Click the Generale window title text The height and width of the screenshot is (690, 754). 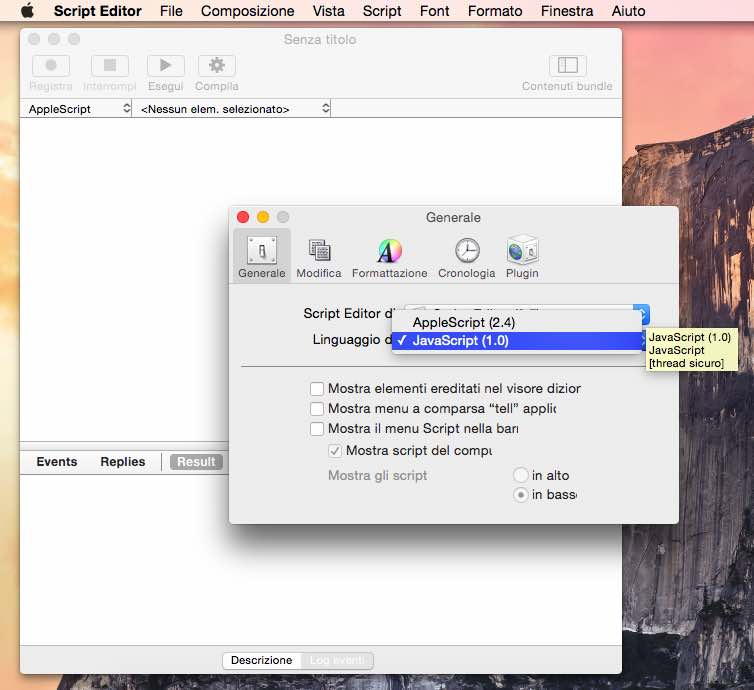[453, 217]
